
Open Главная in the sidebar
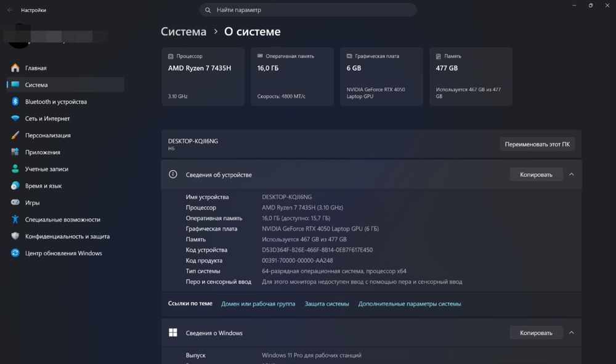65,68
